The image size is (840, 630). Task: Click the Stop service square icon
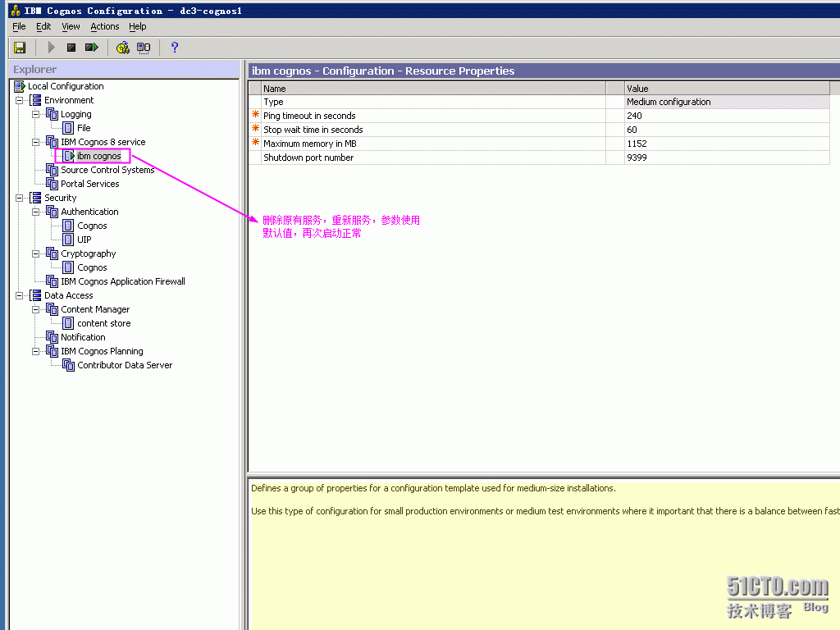click(71, 48)
